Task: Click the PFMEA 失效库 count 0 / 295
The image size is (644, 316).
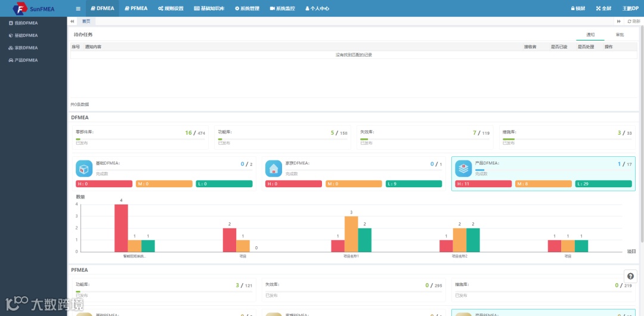Action: (434, 285)
